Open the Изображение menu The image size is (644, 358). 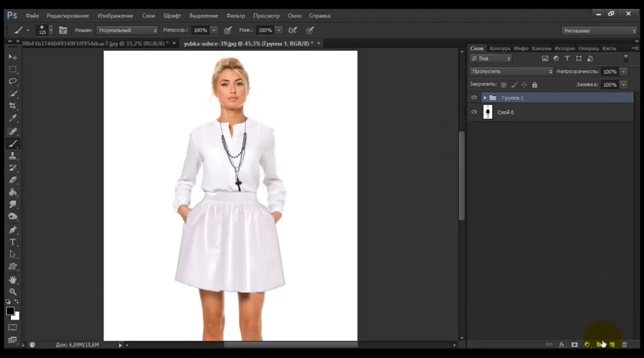[x=115, y=16]
